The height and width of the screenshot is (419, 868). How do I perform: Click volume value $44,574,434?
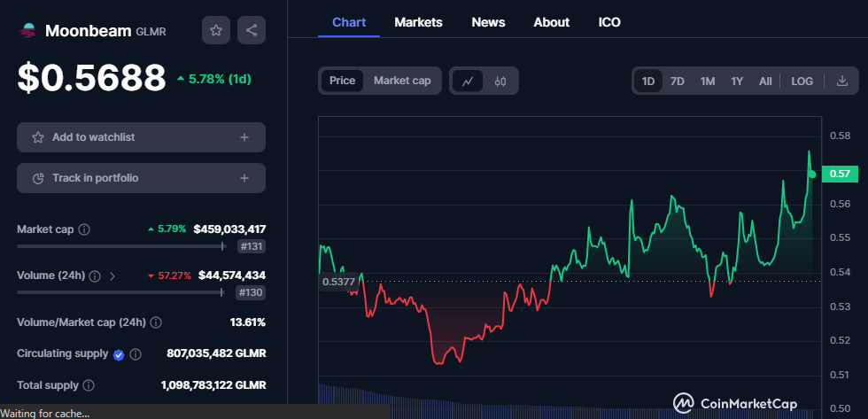coord(232,275)
